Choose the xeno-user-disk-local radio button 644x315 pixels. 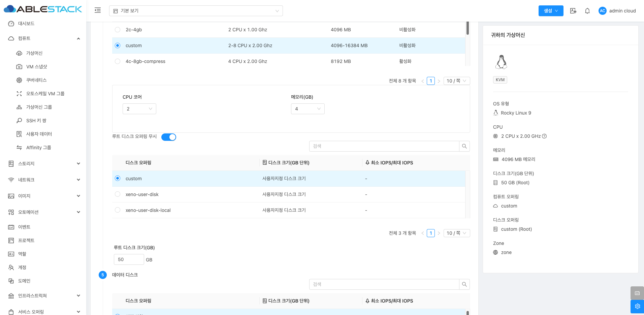[118, 210]
